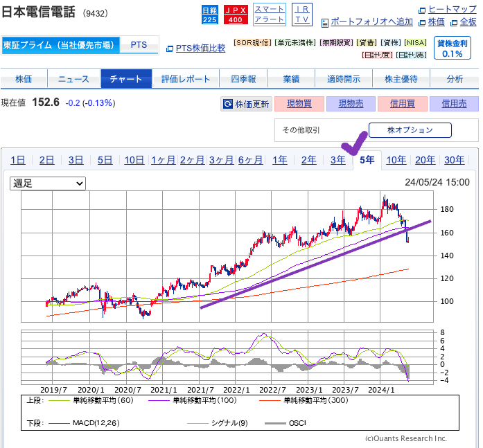483x448 pixels.
Task: Click 単純移動平均(300) legend entry
Action: [x=304, y=401]
